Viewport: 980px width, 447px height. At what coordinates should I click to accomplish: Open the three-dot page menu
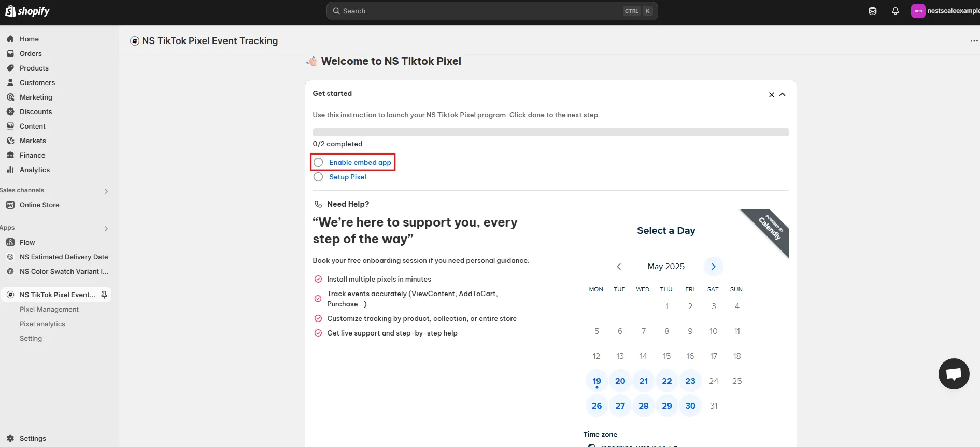click(974, 41)
